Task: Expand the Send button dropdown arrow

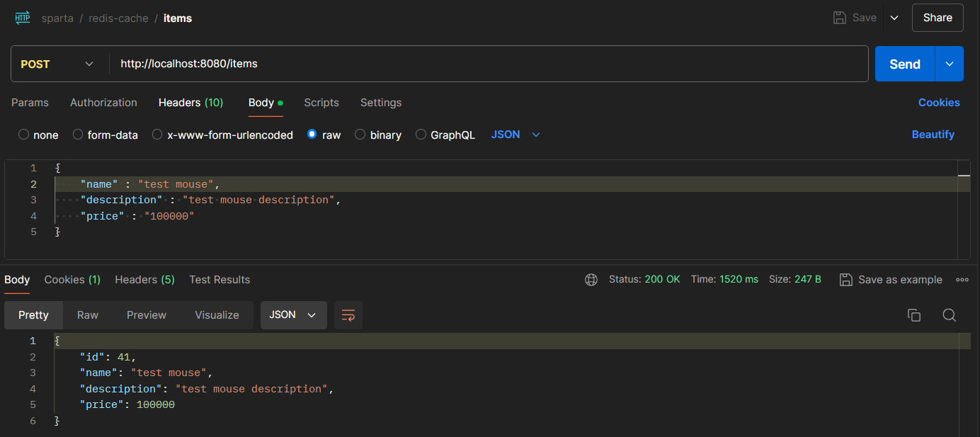Action: tap(950, 64)
